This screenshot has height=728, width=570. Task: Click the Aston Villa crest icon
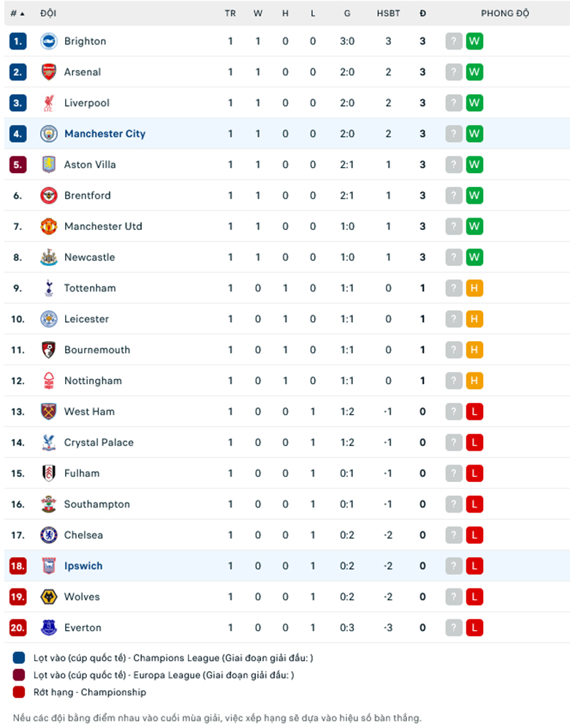pos(48,165)
